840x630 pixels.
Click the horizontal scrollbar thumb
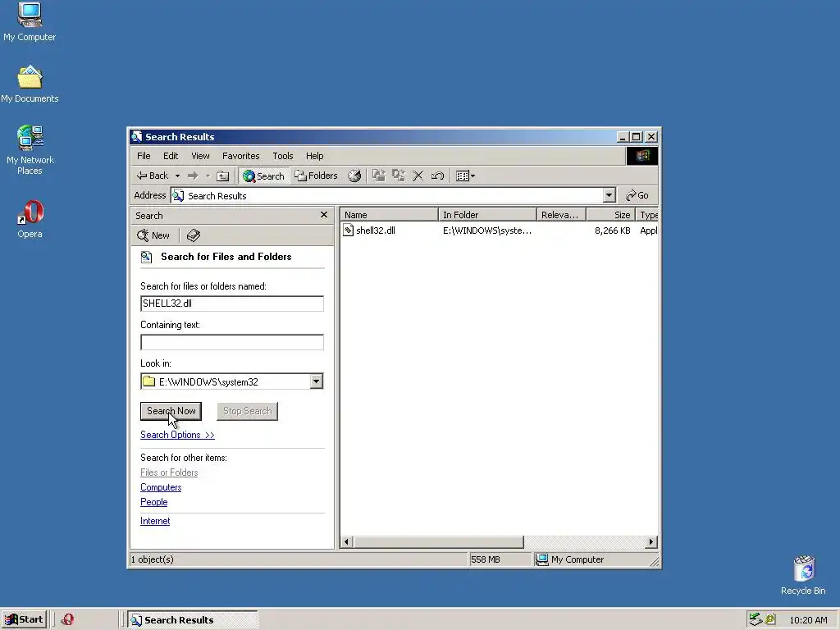[x=438, y=542]
